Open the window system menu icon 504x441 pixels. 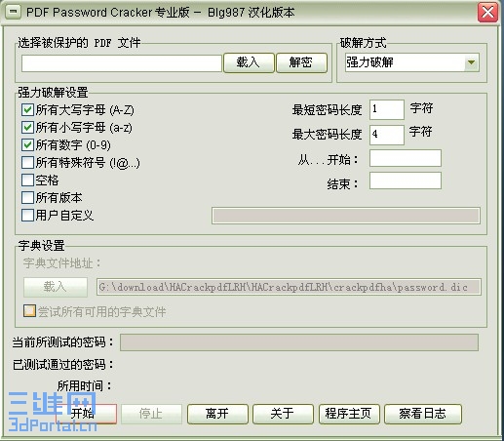pos(13,12)
